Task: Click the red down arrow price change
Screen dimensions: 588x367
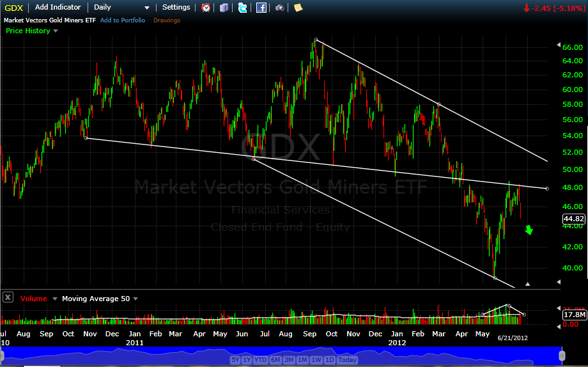Action: (527, 8)
